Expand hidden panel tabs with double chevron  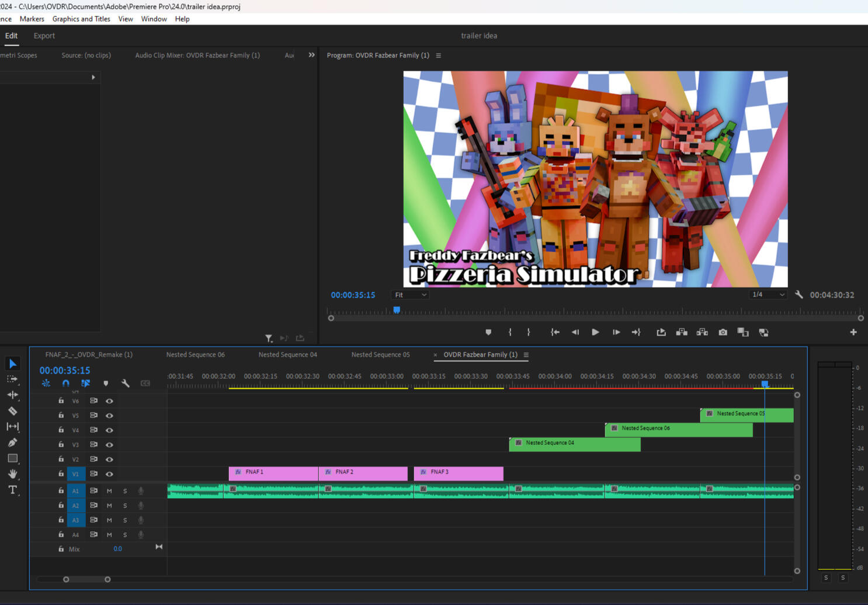311,55
